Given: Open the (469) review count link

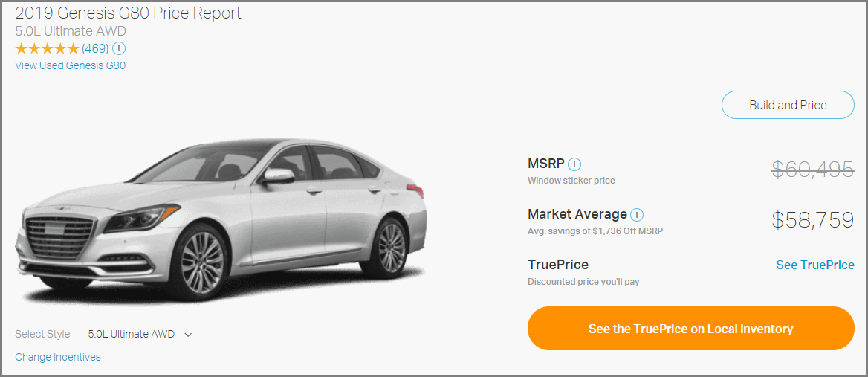Looking at the screenshot, I should click(x=95, y=49).
